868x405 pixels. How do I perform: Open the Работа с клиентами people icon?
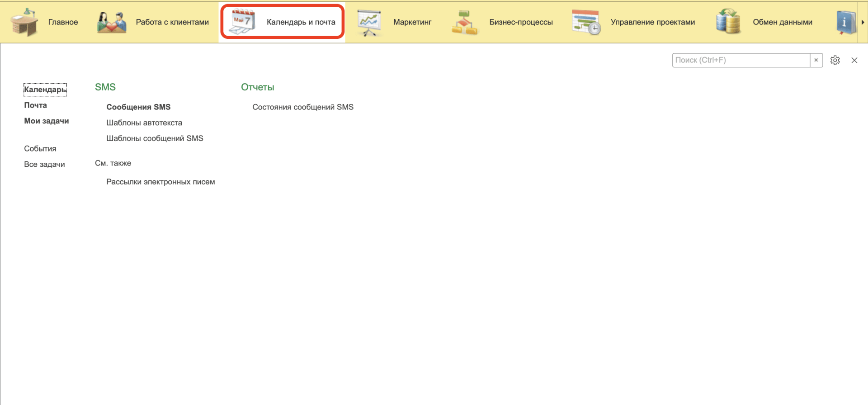111,22
